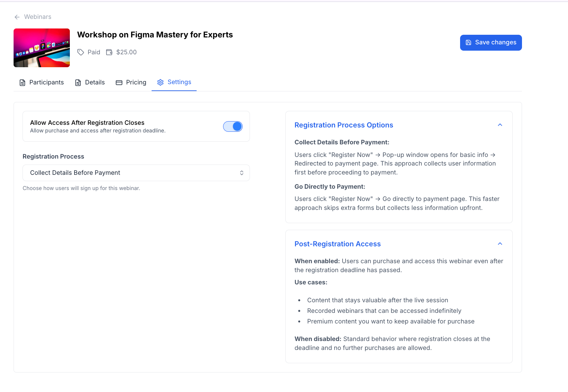The image size is (568, 392).
Task: Click the webinar thumbnail image
Action: point(41,48)
